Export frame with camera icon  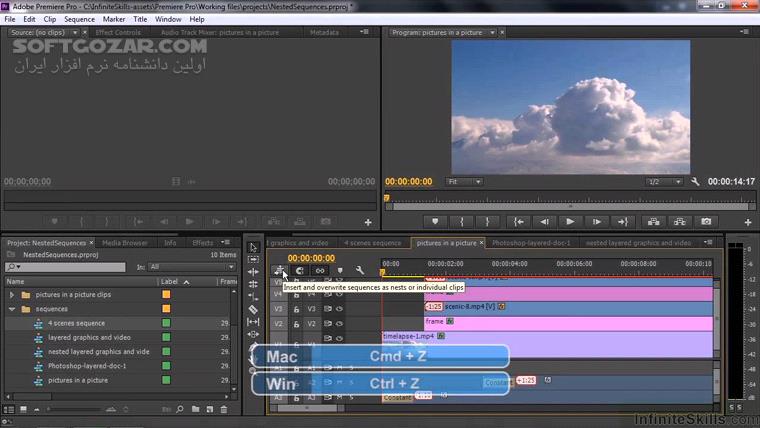(706, 222)
